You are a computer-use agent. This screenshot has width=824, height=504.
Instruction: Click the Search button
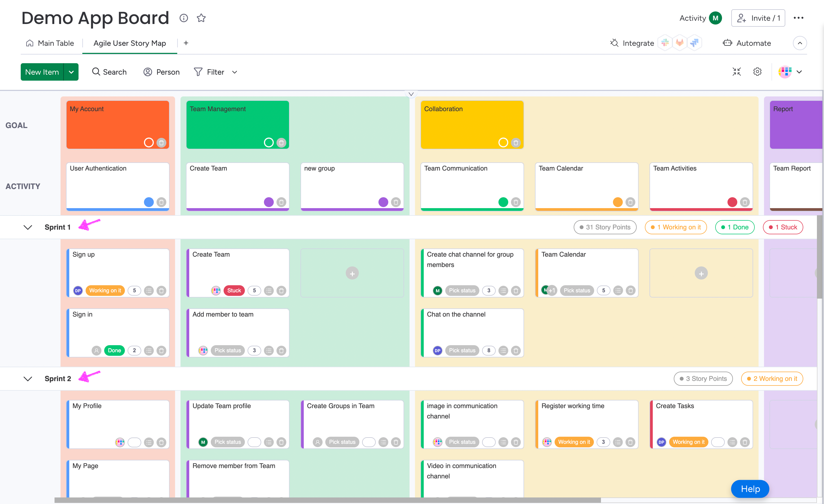[109, 72]
